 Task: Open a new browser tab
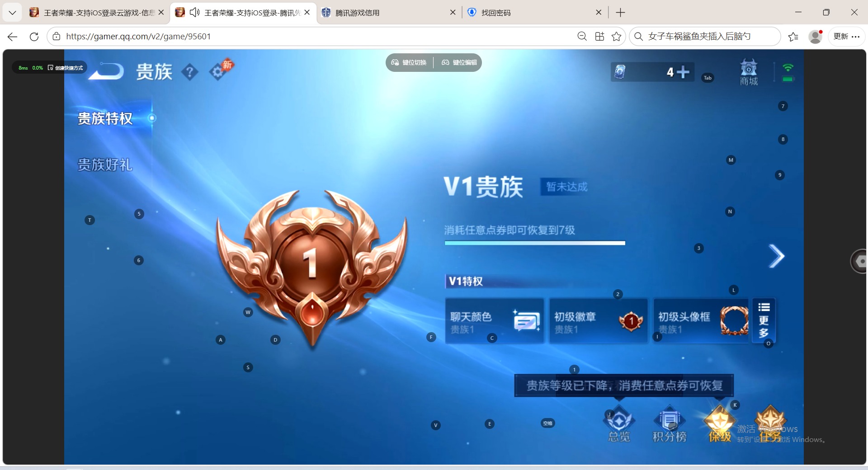[620, 13]
